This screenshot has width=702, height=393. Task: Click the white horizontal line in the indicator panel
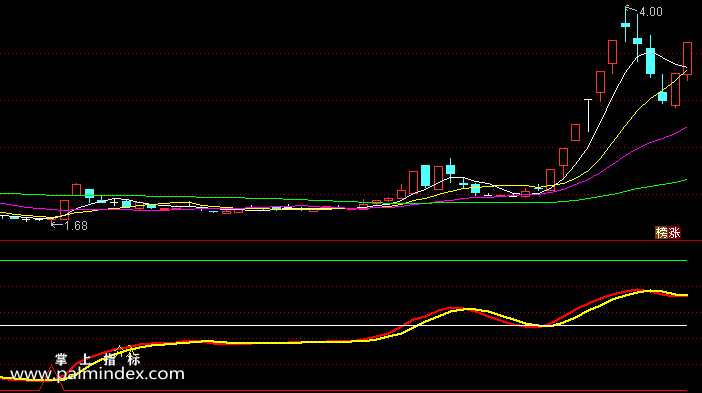(x=343, y=325)
